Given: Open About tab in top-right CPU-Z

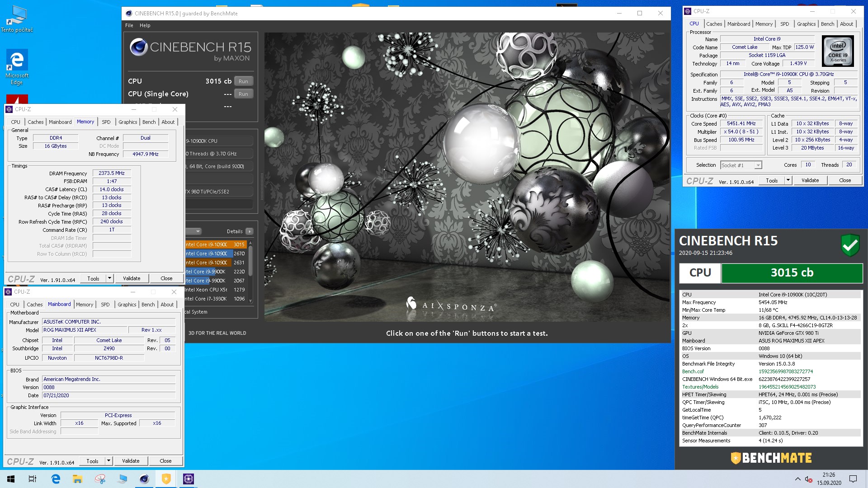Looking at the screenshot, I should click(x=846, y=24).
